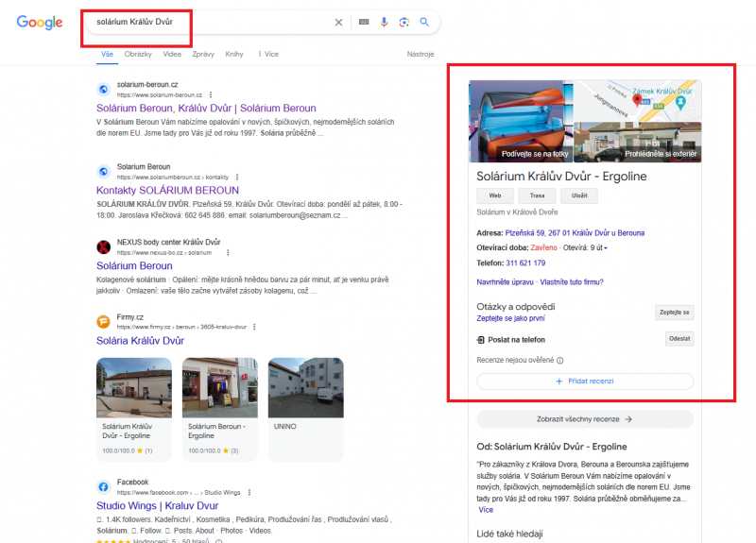Viewport: 756px width, 543px height.
Task: Click the Lidé také hledají heading
Action: pyautogui.click(x=509, y=534)
